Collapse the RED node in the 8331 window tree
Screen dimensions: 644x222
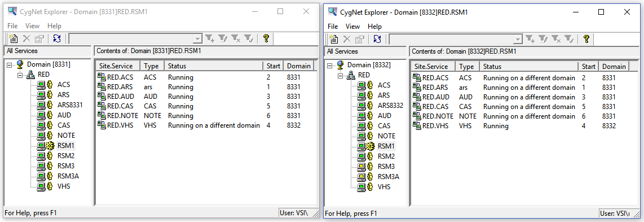pos(20,75)
